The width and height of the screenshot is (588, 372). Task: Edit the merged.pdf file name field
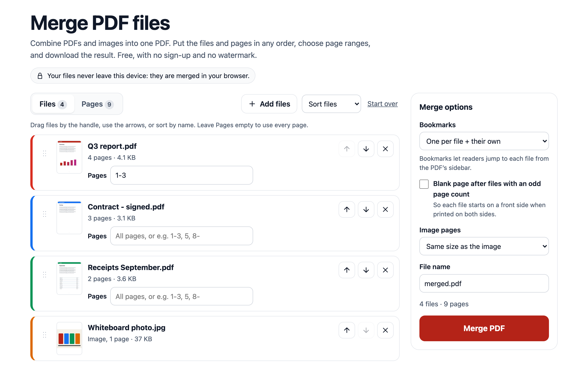coord(484,283)
